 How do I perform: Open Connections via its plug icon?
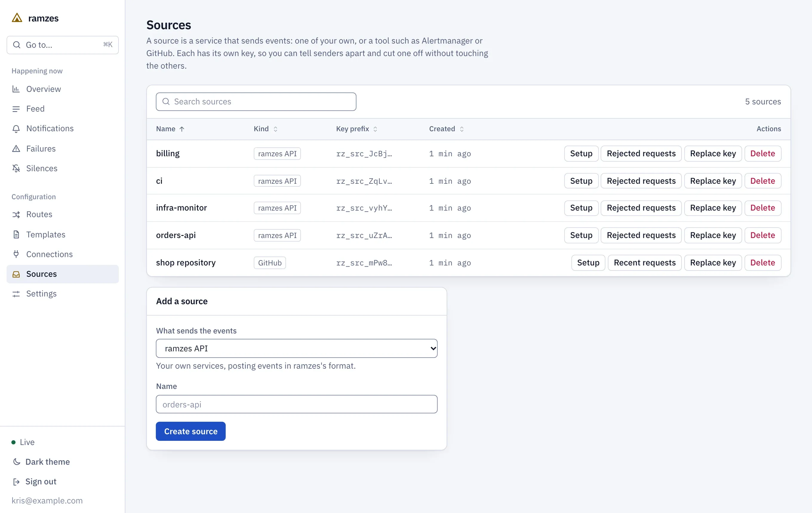pos(16,254)
